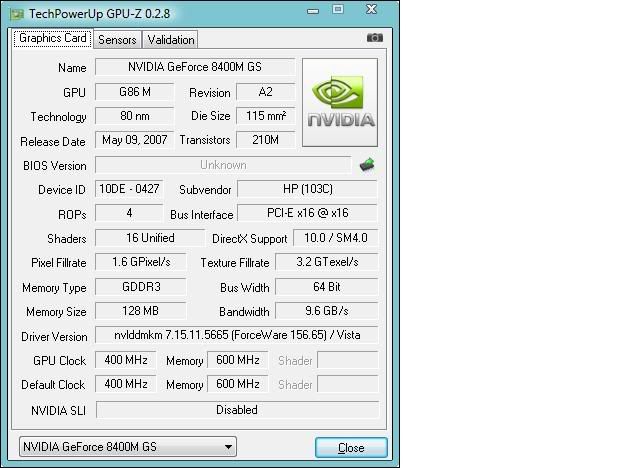The image size is (640, 468).
Task: Click the 'Bandwidth' label
Action: point(244,312)
